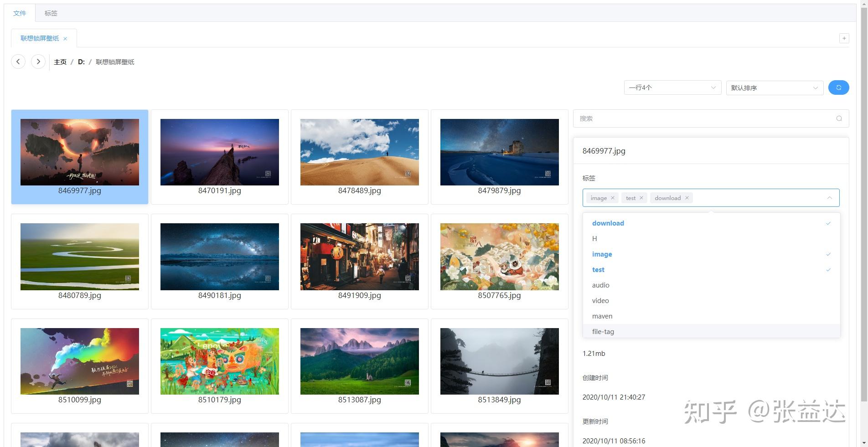Click the 更新时间 label
Viewport: 868px width, 447px height.
pos(595,421)
